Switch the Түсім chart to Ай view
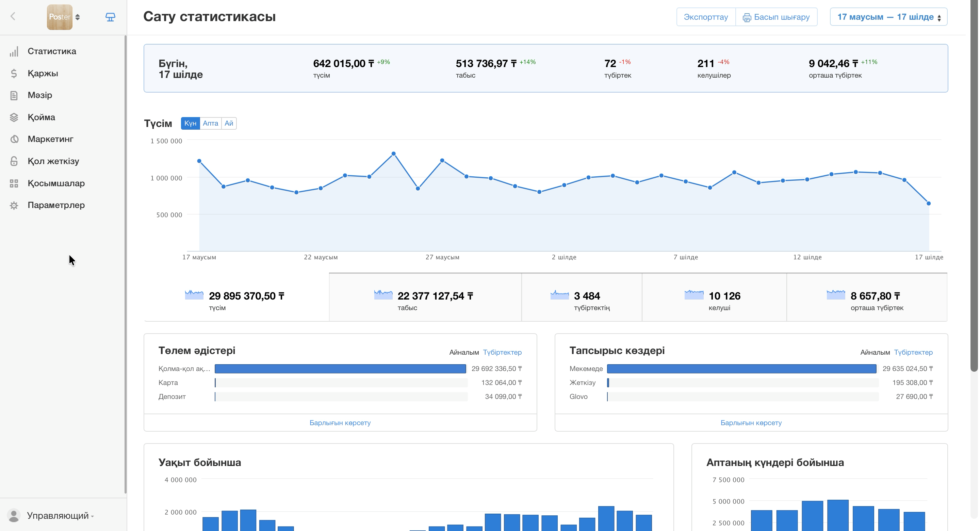The image size is (980, 531). [229, 123]
